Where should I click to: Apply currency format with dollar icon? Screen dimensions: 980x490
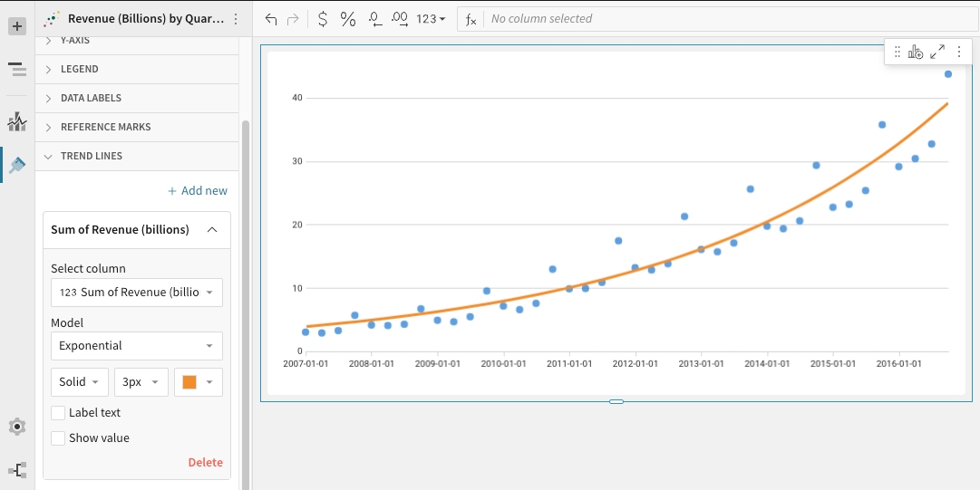(323, 19)
